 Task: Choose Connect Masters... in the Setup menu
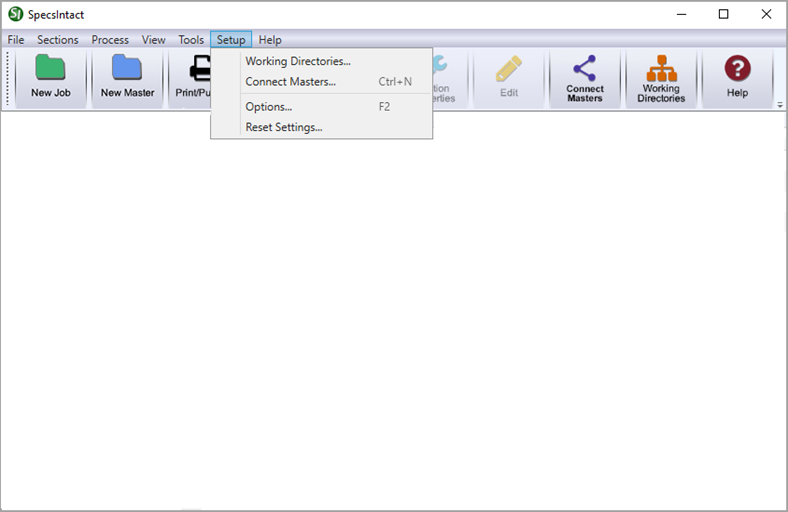322,82
